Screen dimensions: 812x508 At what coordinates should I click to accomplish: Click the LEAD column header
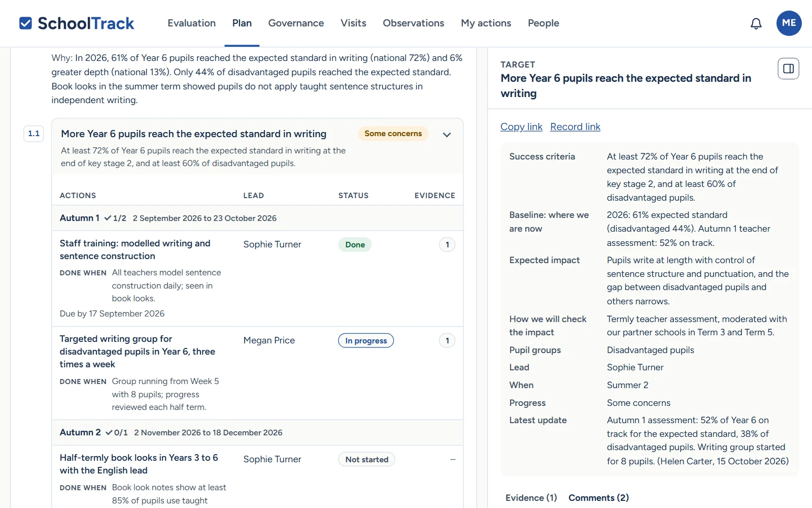[254, 196]
